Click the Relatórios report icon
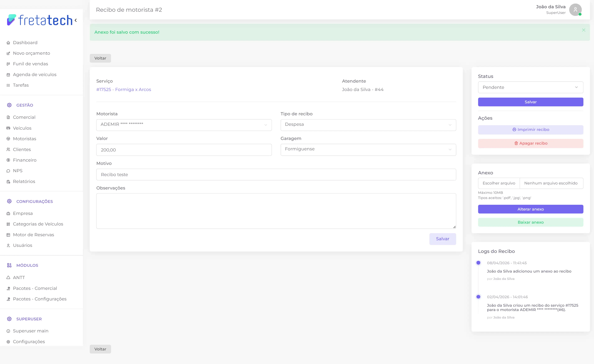This screenshot has height=364, width=594. click(8, 181)
